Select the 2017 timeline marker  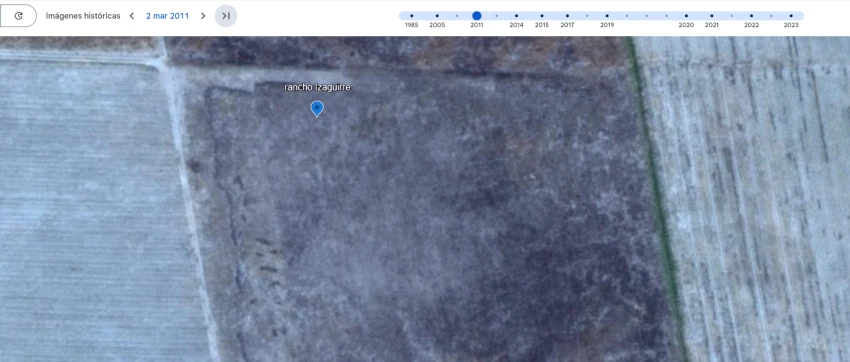click(567, 16)
